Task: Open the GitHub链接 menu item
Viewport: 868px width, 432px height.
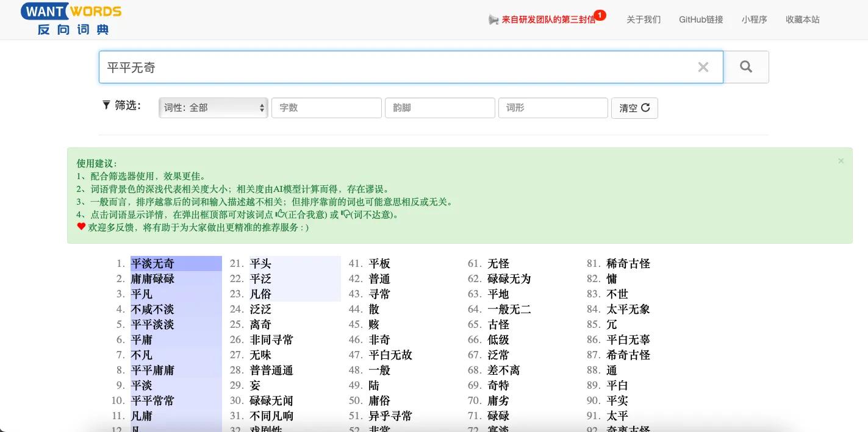Action: (x=700, y=19)
